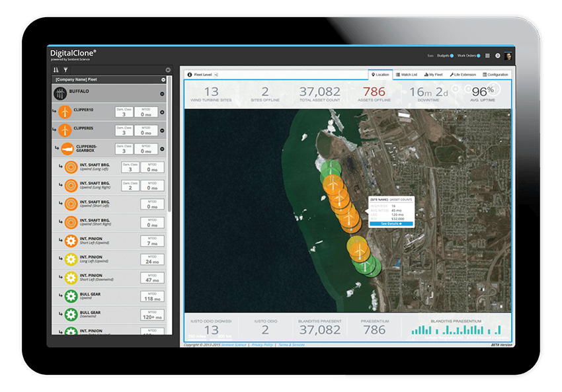This screenshot has height=392, width=562.
Task: Click the Work Orders header link
Action: 467,56
